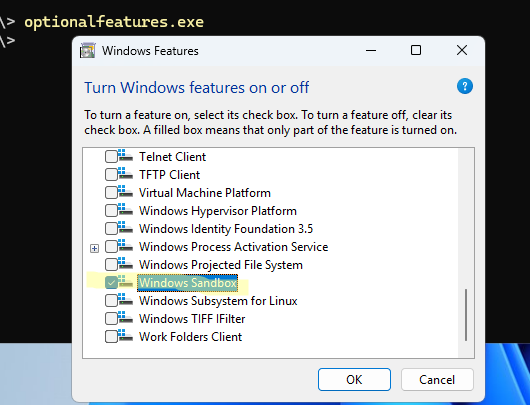This screenshot has height=405, width=530.
Task: Click Windows Projected File System icon
Action: (125, 263)
